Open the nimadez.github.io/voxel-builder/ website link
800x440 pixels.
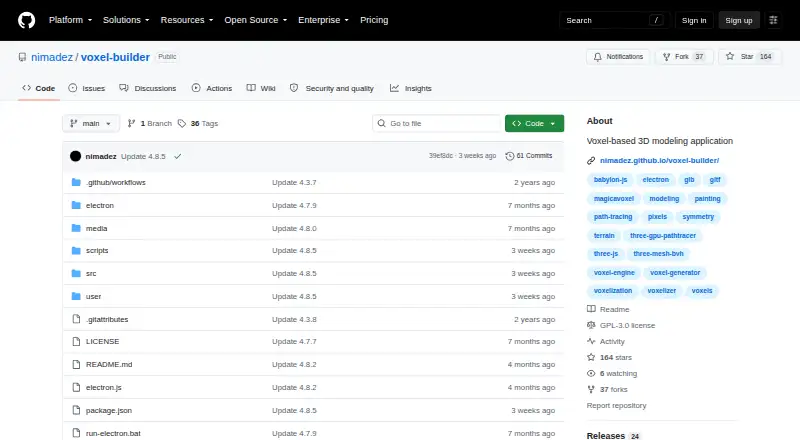(659, 160)
